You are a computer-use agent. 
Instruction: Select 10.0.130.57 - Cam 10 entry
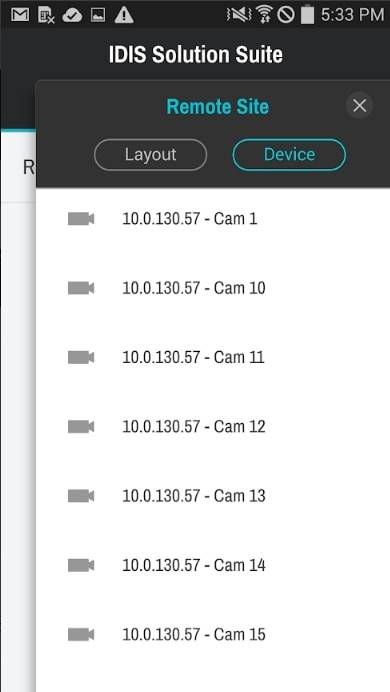tap(213, 288)
